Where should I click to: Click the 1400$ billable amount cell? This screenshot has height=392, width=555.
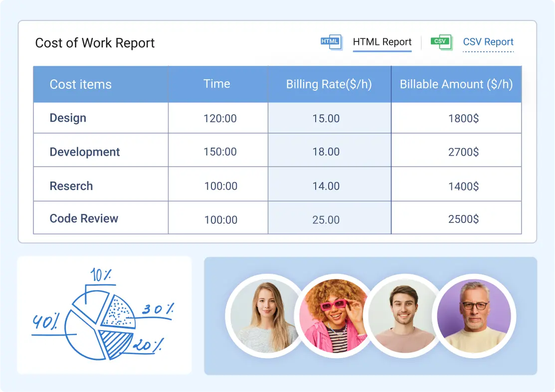456,184
